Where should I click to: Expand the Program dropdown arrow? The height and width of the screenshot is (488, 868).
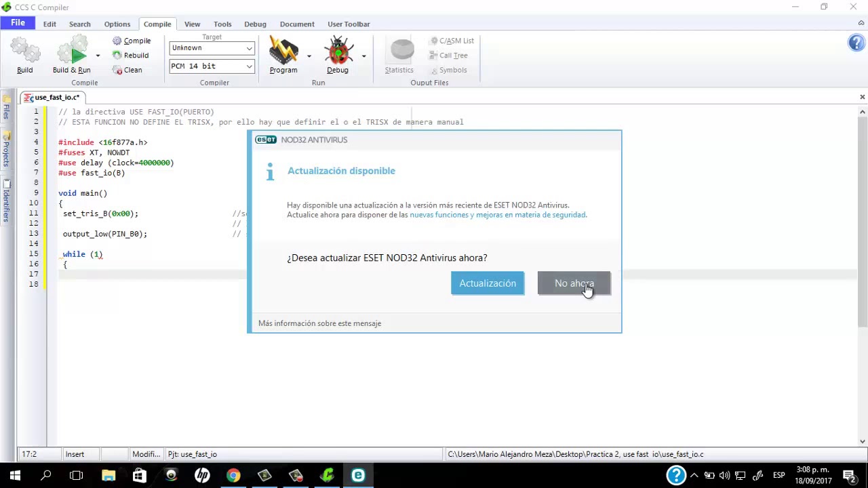(x=309, y=56)
